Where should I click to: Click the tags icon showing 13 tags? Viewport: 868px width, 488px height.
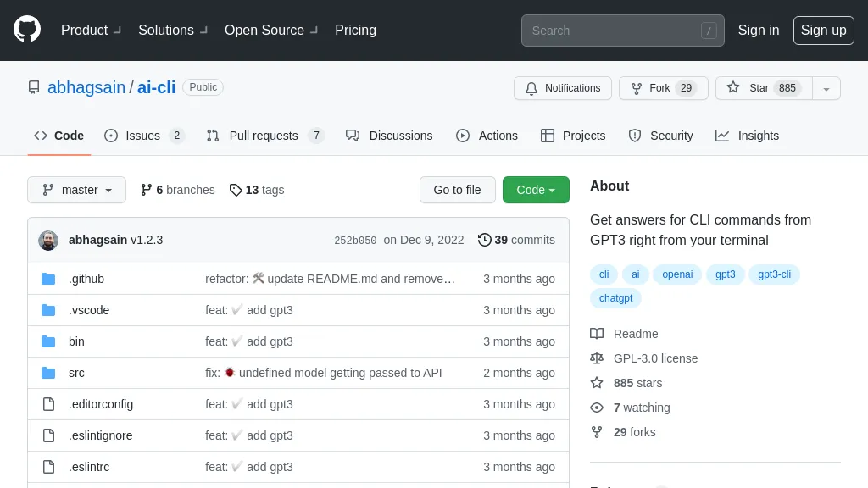236,190
